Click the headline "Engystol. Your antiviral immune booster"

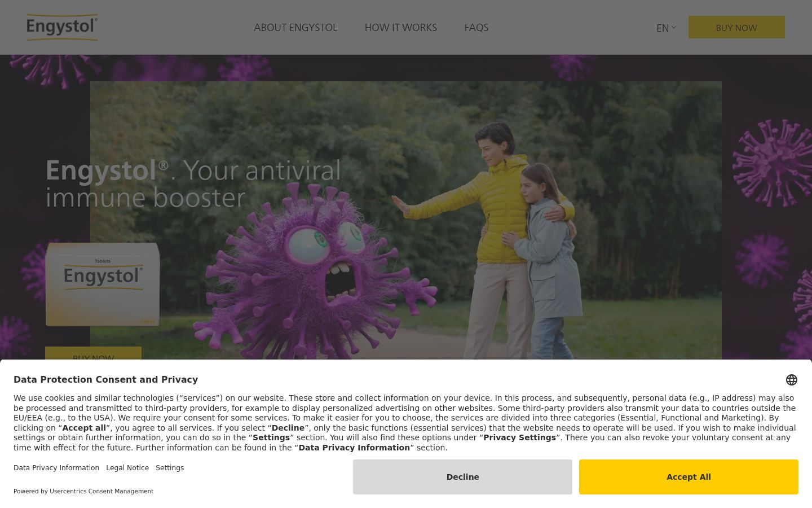pos(193,183)
